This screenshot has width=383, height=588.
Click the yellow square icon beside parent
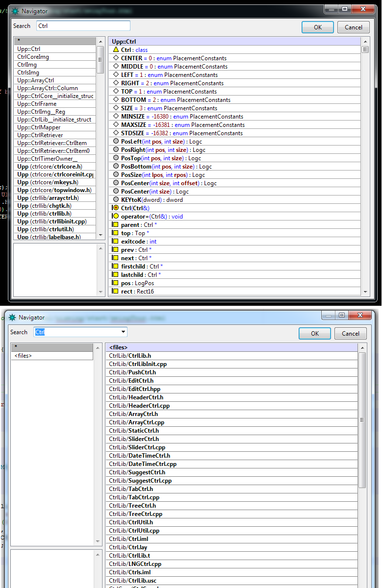tap(116, 225)
